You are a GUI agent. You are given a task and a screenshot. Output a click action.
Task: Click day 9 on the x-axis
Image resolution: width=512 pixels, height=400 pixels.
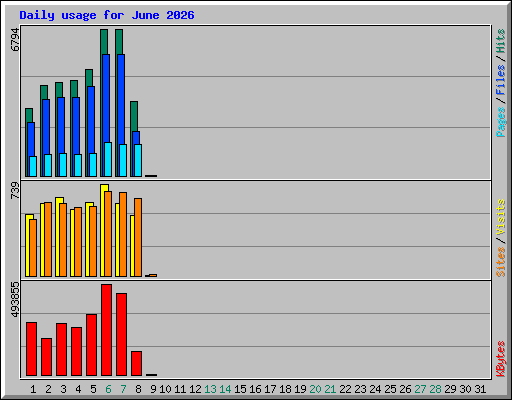[x=153, y=389]
